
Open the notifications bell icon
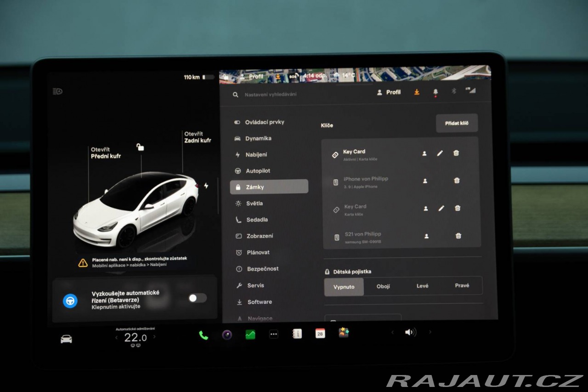pyautogui.click(x=435, y=92)
